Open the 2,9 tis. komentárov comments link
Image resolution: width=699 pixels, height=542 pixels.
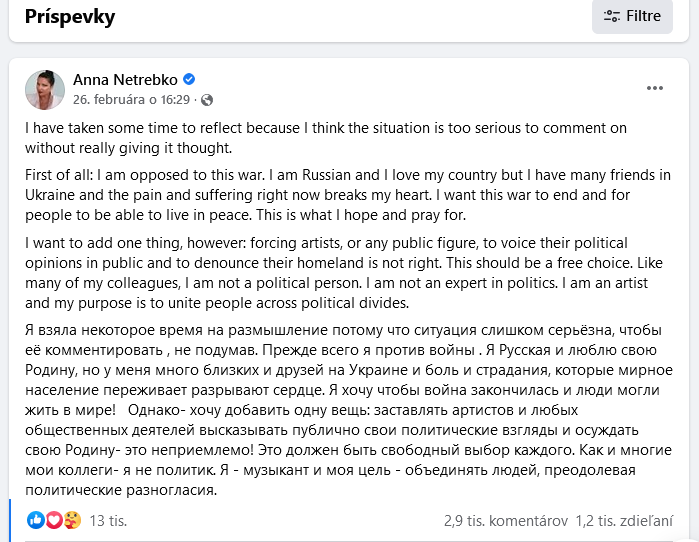tap(506, 520)
